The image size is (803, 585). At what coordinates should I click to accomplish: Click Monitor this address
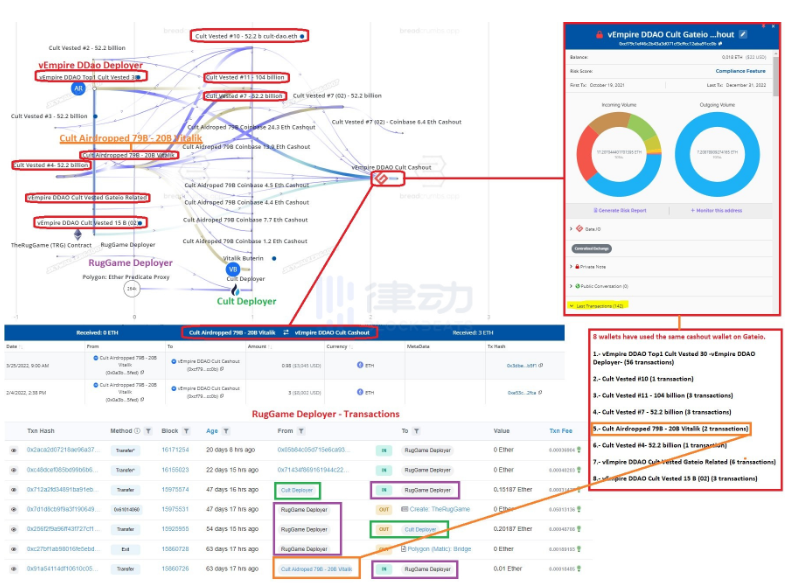coord(716,211)
